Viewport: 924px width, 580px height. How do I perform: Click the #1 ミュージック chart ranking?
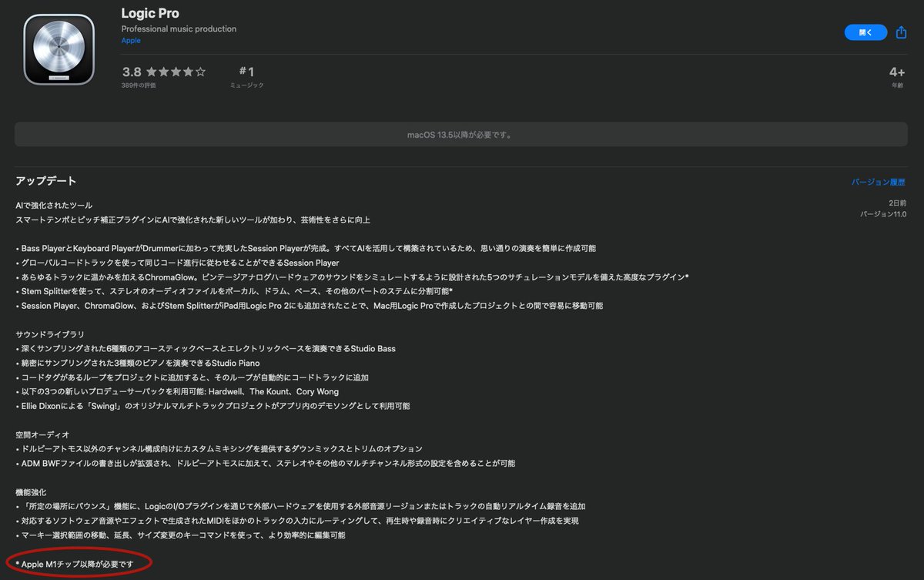coord(246,76)
